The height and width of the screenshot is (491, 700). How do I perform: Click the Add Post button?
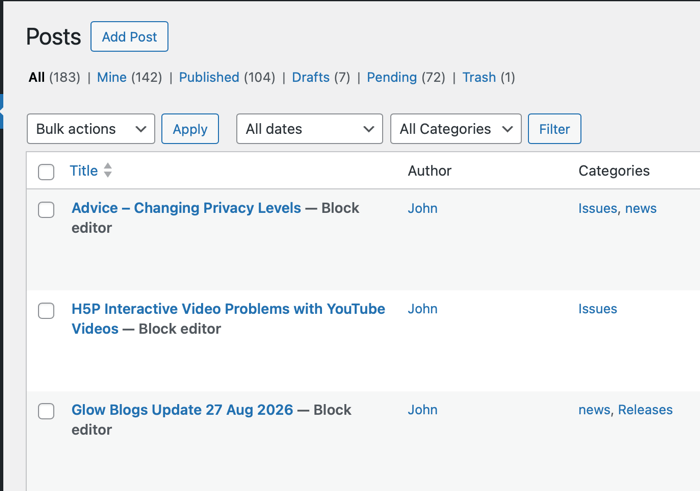point(129,37)
